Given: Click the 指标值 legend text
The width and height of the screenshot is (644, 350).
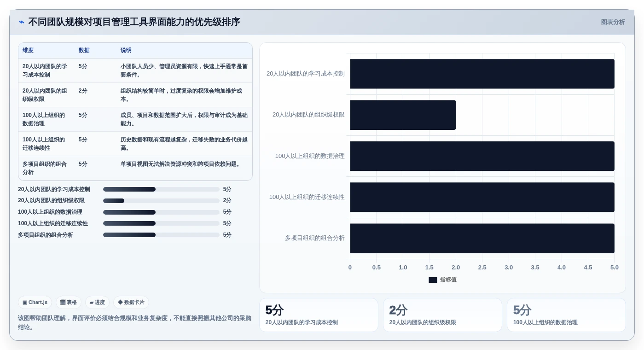Looking at the screenshot, I should point(448,280).
